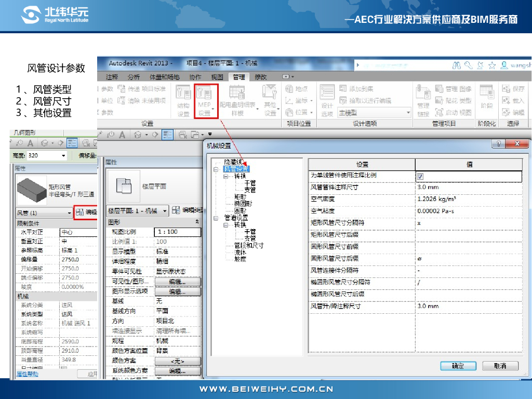This screenshot has height=399, width=532.
Task: Click 编辑... button for 可见性/图形
Action: click(178, 282)
